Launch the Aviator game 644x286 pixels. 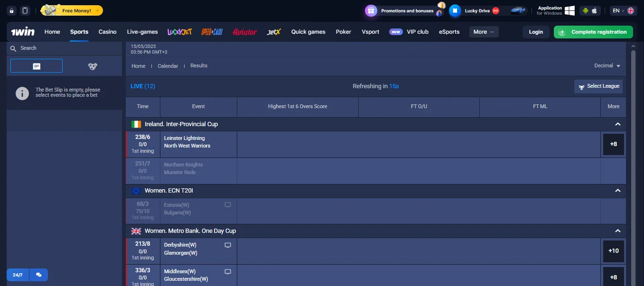tap(244, 32)
